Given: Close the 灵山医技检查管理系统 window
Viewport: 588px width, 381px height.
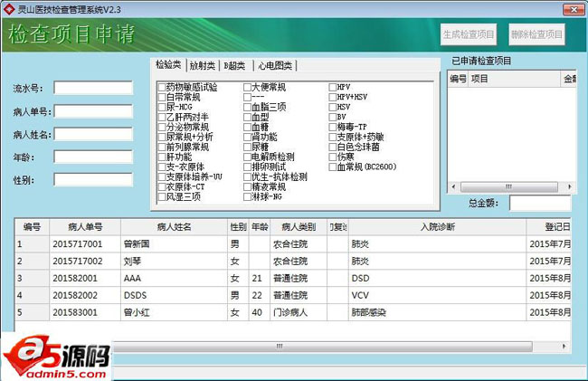Looking at the screenshot, I should (x=574, y=10).
